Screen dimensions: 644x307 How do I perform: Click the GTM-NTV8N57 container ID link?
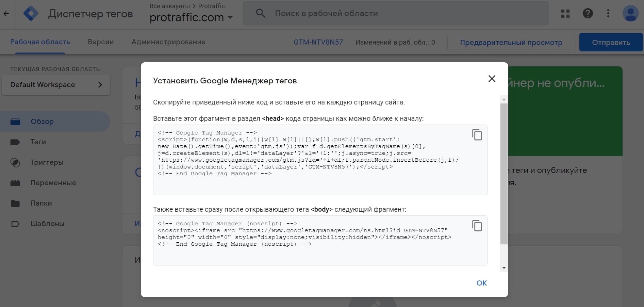point(318,42)
